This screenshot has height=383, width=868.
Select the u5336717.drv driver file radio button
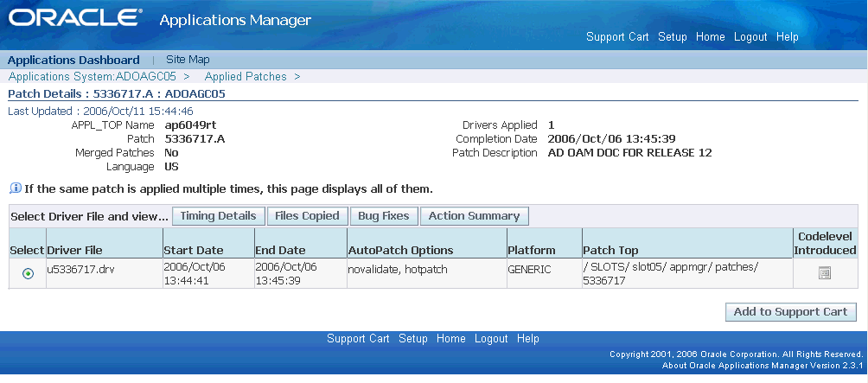28,273
